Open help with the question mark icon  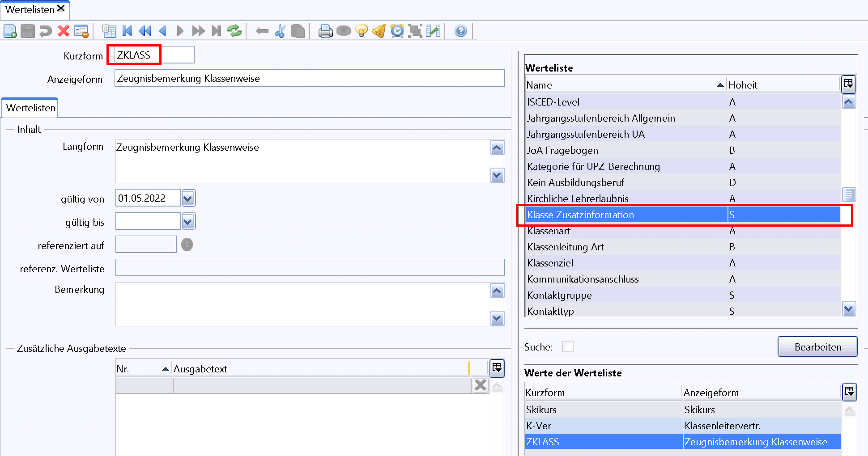(461, 31)
